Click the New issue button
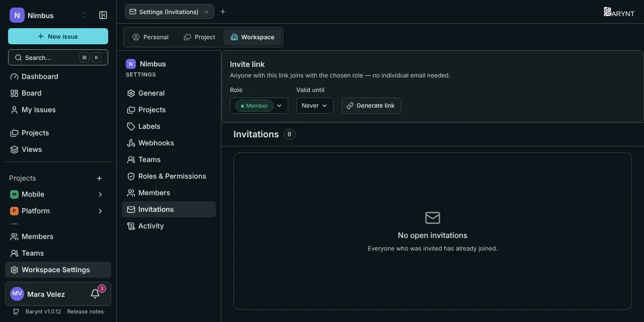The width and height of the screenshot is (644, 322). (x=58, y=36)
